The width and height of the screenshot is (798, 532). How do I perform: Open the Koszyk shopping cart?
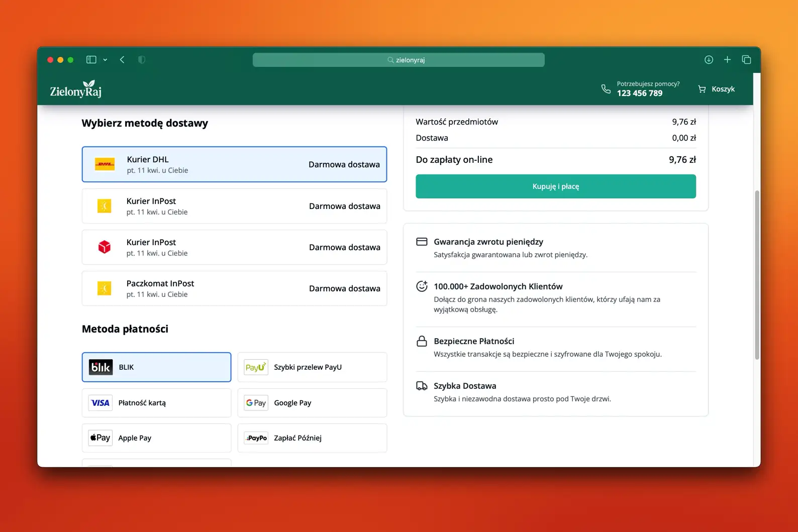coord(716,89)
